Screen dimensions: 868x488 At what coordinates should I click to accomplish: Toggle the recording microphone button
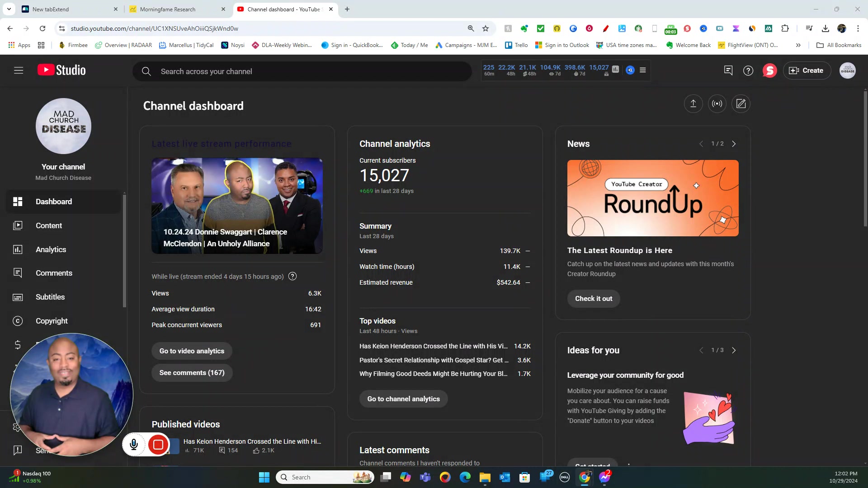point(134,445)
